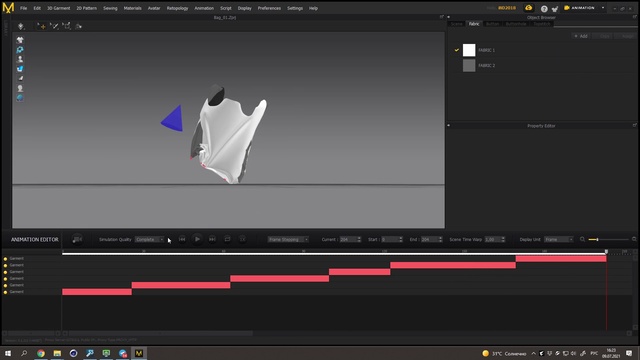
Task: Open the Animation mode dropdown at top right
Action: pyautogui.click(x=584, y=8)
